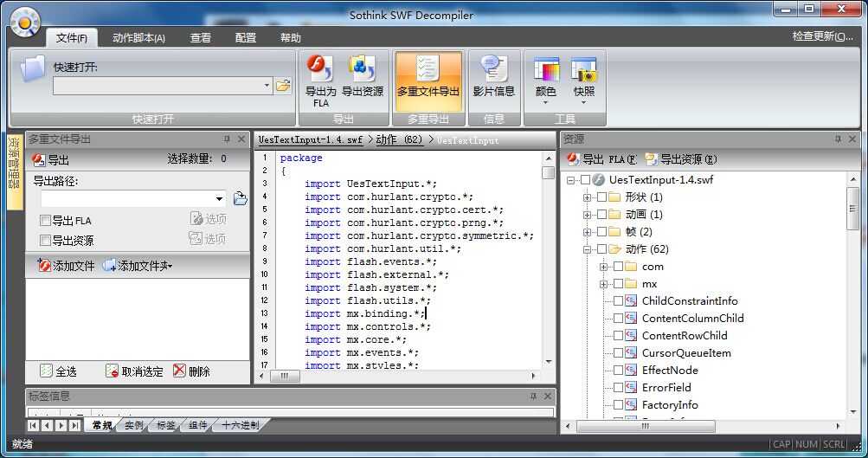This screenshot has height=458, width=868.
Task: Switch to the 十六进制 tab
Action: coord(240,425)
